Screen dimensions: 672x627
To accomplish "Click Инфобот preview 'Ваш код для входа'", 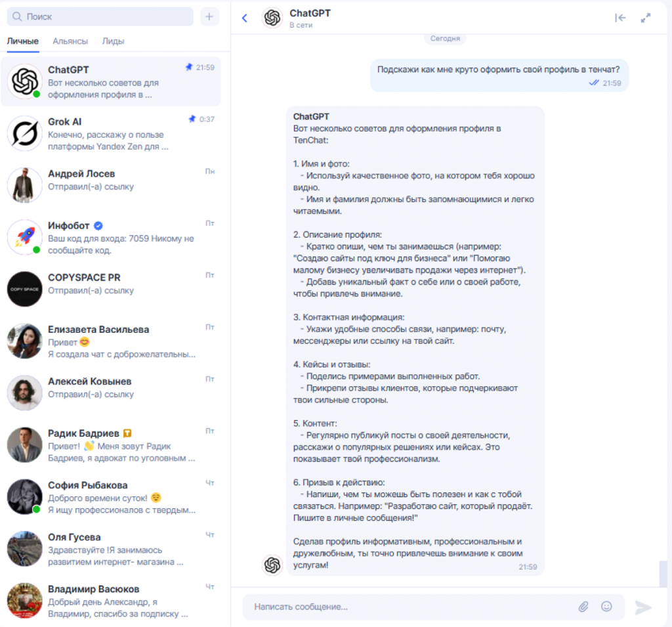I will pyautogui.click(x=121, y=244).
